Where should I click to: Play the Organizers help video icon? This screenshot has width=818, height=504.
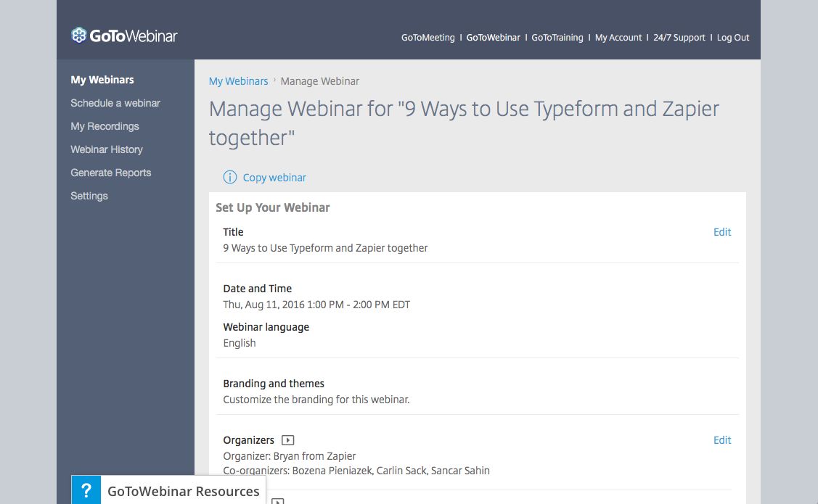point(288,440)
